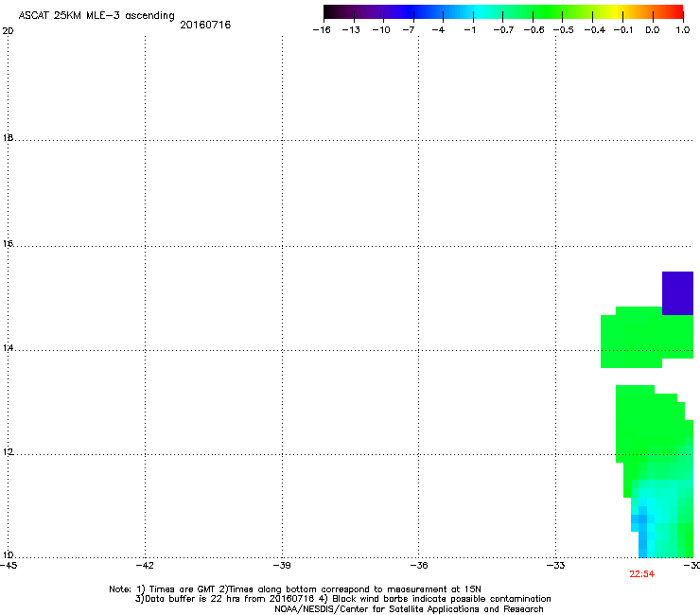Click the -0.1 color scale label
Viewport: 700px width, 615px height.
(623, 30)
